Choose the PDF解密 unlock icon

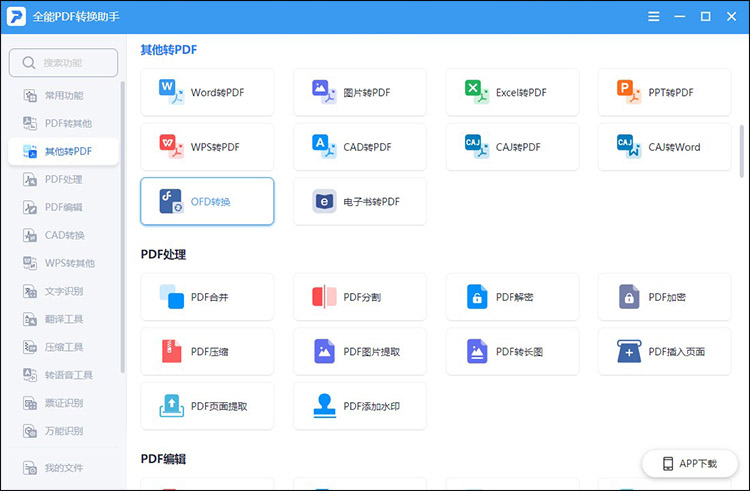tap(476, 297)
